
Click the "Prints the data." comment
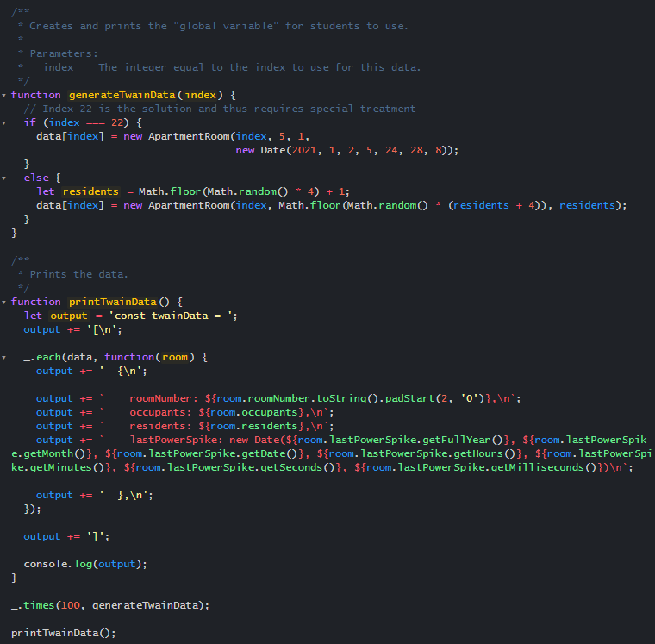[78, 274]
